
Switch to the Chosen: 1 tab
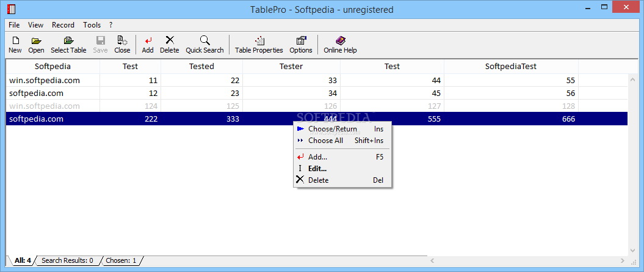121,260
